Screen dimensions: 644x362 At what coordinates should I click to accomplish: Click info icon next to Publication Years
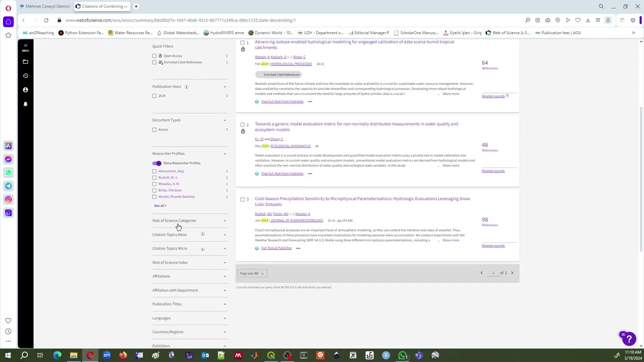tap(186, 87)
